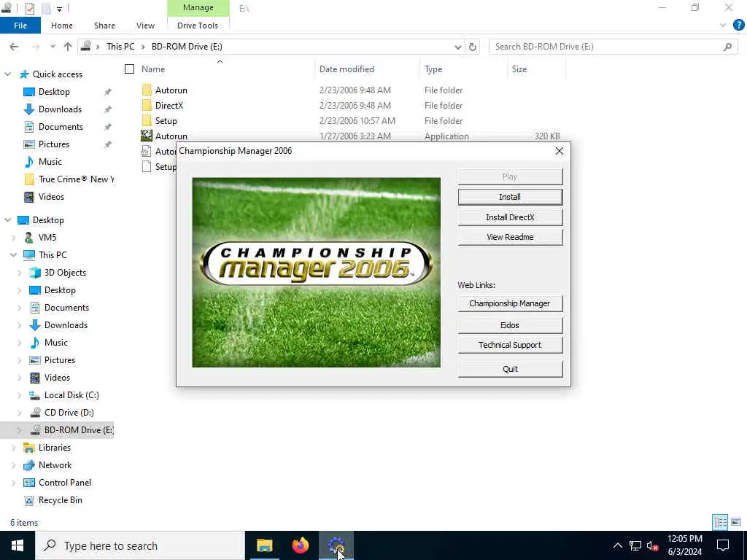The width and height of the screenshot is (747, 560).
Task: Open the File menu in Explorer
Action: pos(20,26)
